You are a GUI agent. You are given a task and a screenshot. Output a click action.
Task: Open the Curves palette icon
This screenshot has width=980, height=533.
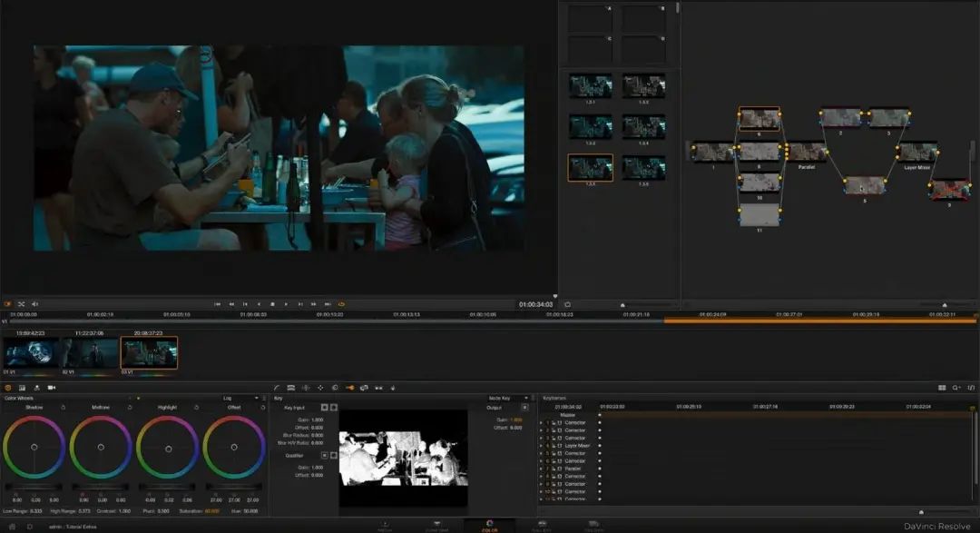pos(278,388)
